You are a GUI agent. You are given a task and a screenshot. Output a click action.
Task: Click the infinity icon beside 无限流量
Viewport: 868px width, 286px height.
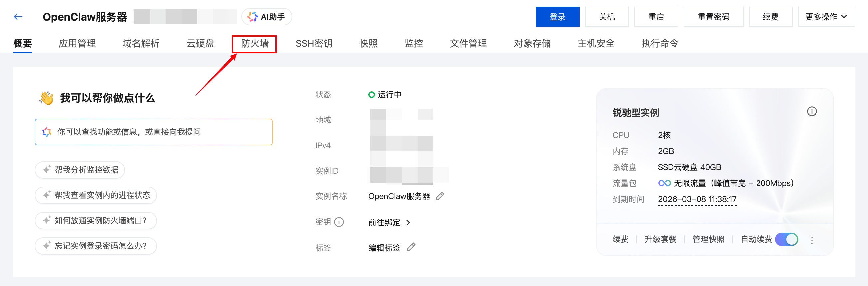[664, 183]
